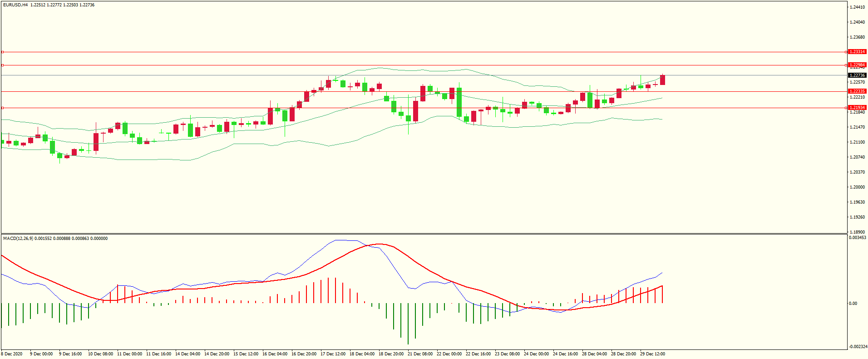The height and width of the screenshot is (359, 868).
Task: Click the 22 Dec 16:00 time label
Action: tap(478, 354)
